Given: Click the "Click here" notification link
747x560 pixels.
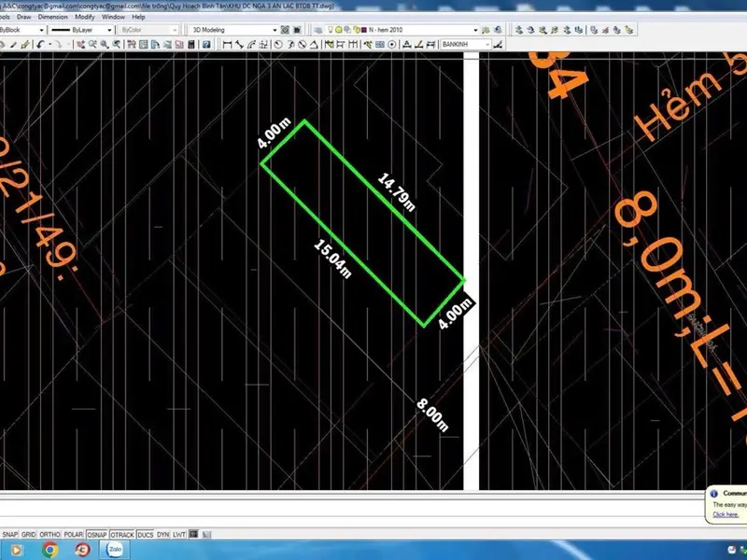Looking at the screenshot, I should [x=726, y=514].
